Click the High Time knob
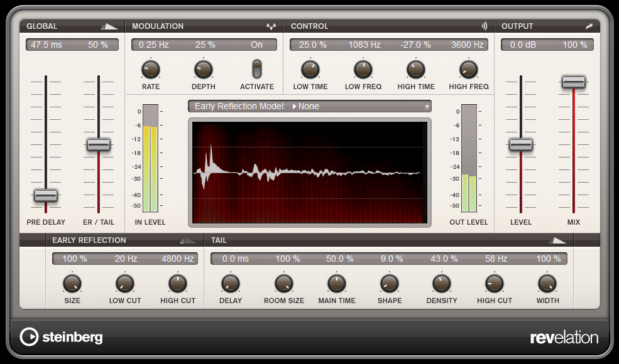619x364 pixels. 415,70
